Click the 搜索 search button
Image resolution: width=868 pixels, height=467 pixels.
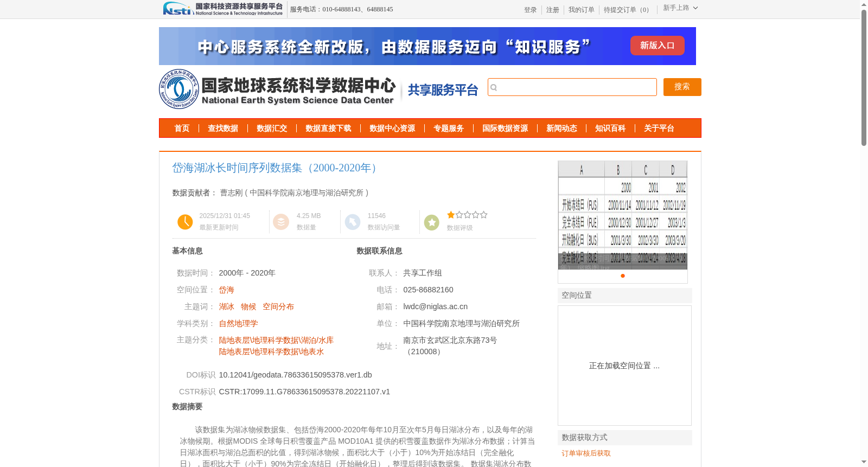(682, 87)
